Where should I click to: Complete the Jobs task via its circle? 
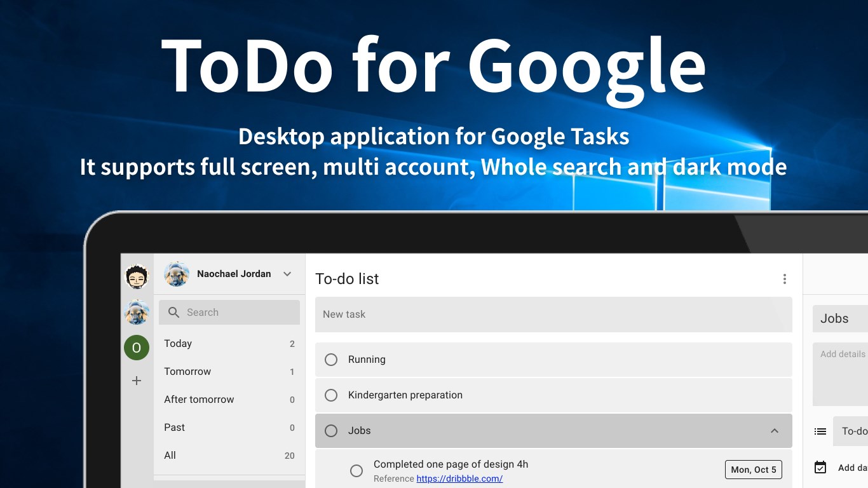pyautogui.click(x=331, y=431)
